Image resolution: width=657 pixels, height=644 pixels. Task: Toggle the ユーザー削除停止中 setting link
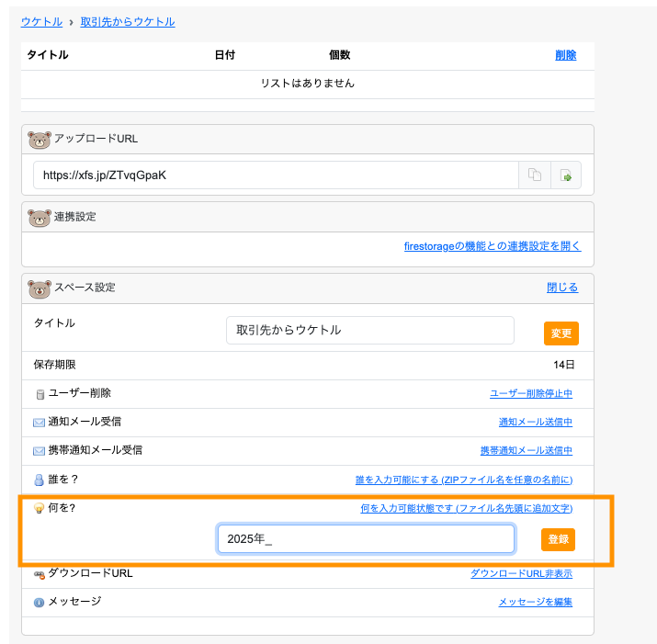click(530, 394)
